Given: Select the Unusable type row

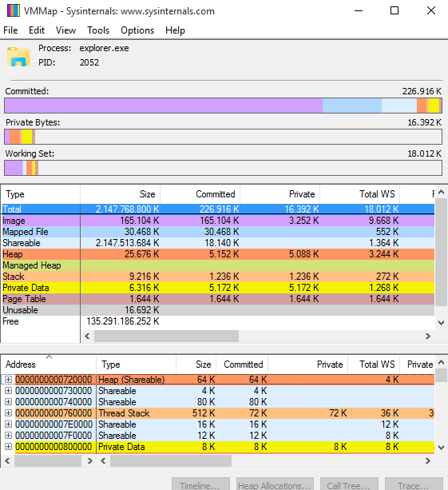Looking at the screenshot, I should pyautogui.click(x=218, y=310).
